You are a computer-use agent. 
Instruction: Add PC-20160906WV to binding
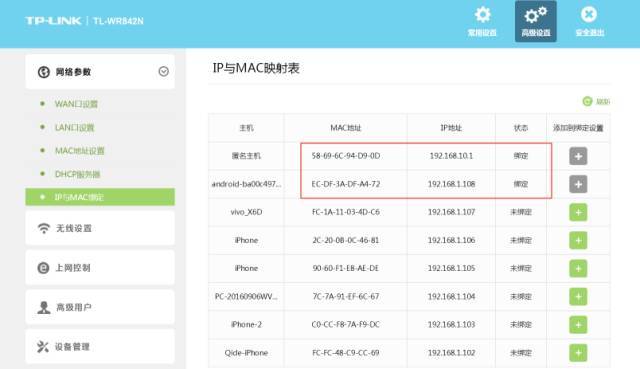578,297
